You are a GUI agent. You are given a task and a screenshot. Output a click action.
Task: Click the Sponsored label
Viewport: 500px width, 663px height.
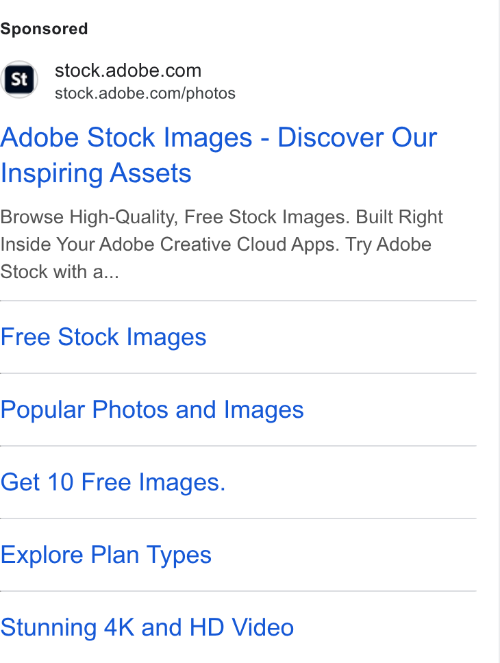coord(44,29)
